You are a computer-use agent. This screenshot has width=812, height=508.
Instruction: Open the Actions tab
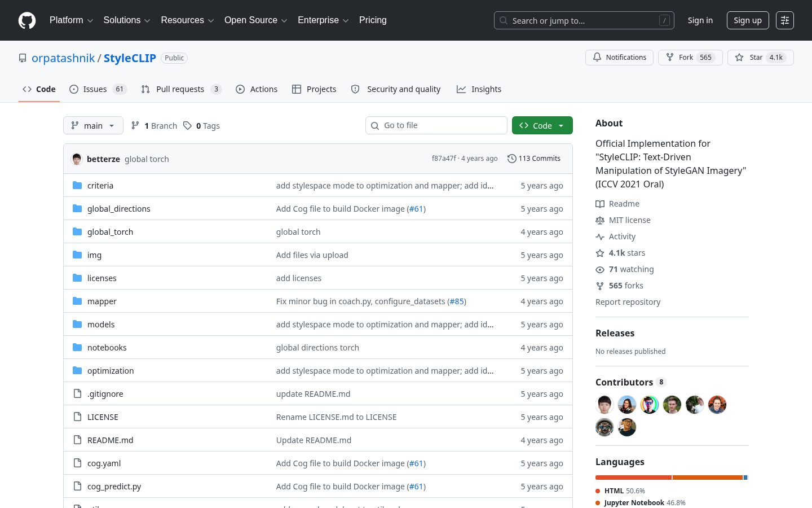[257, 89]
